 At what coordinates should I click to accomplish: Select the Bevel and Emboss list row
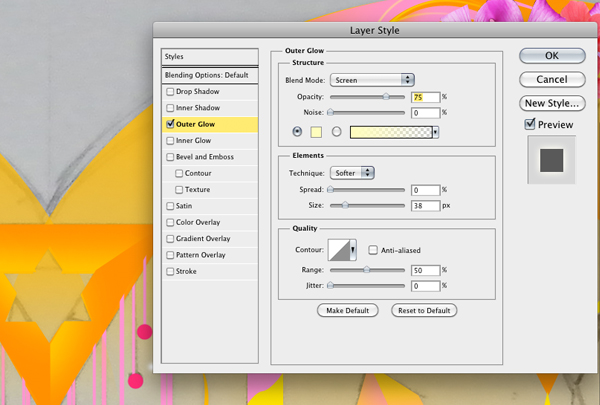(x=210, y=157)
